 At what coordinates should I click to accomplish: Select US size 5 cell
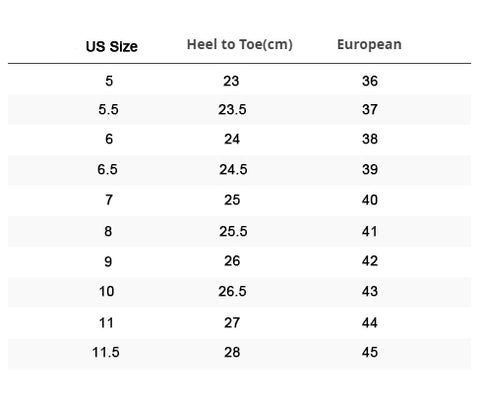click(109, 81)
